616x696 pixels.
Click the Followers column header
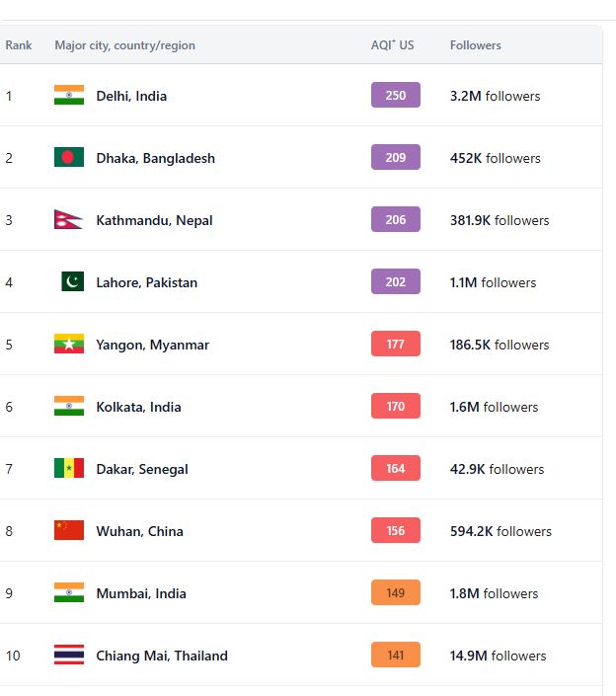tap(475, 45)
